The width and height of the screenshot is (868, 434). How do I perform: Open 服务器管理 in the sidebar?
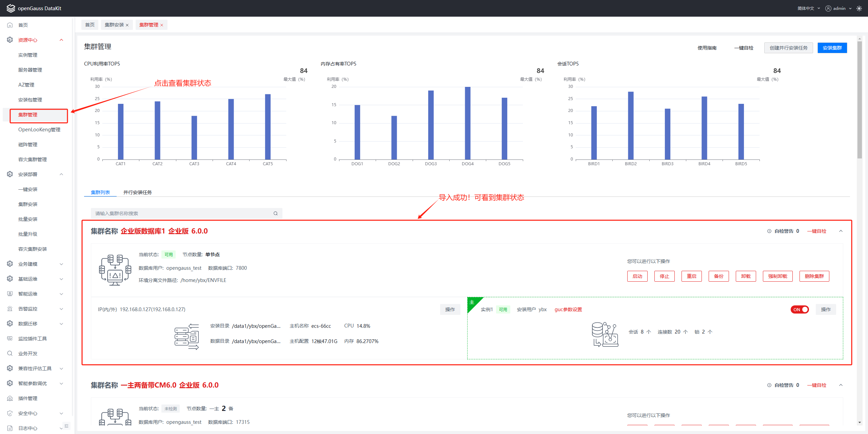click(30, 70)
